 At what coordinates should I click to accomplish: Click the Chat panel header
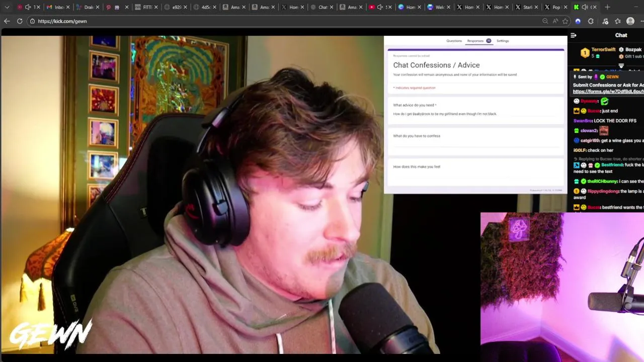click(x=621, y=35)
